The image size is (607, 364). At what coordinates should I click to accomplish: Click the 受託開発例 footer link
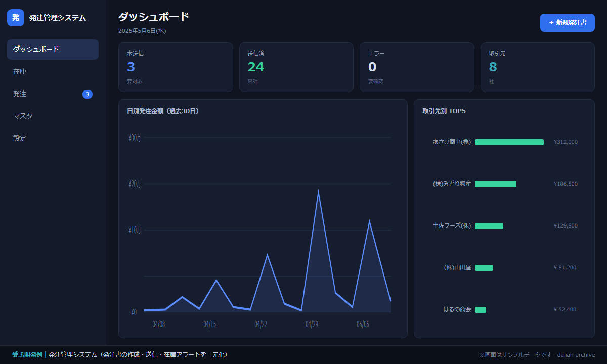(27, 355)
